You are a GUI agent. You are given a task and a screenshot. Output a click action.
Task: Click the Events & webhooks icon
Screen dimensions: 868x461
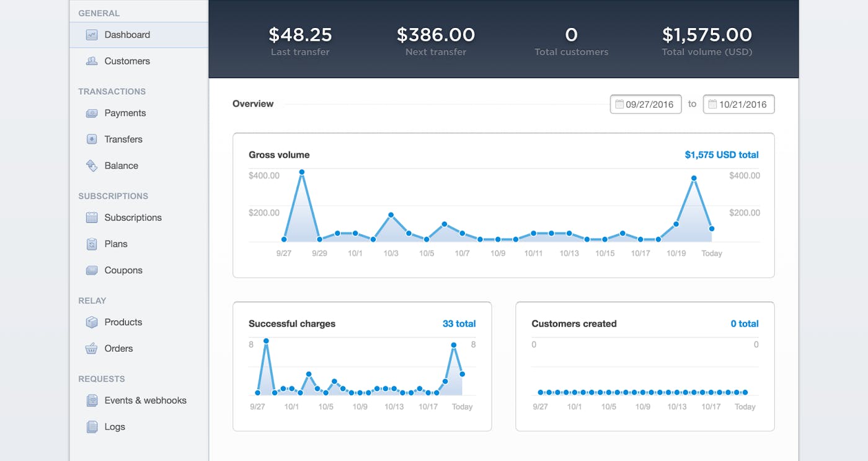click(91, 400)
